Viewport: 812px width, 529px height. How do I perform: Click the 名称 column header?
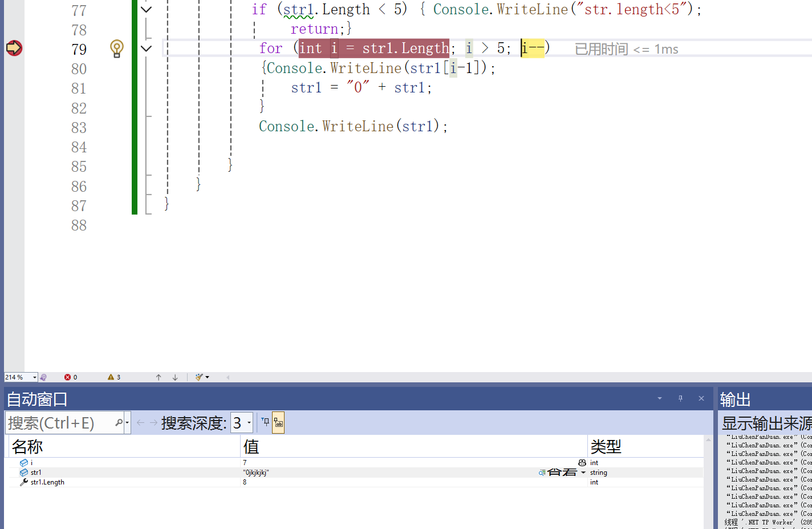click(x=123, y=447)
